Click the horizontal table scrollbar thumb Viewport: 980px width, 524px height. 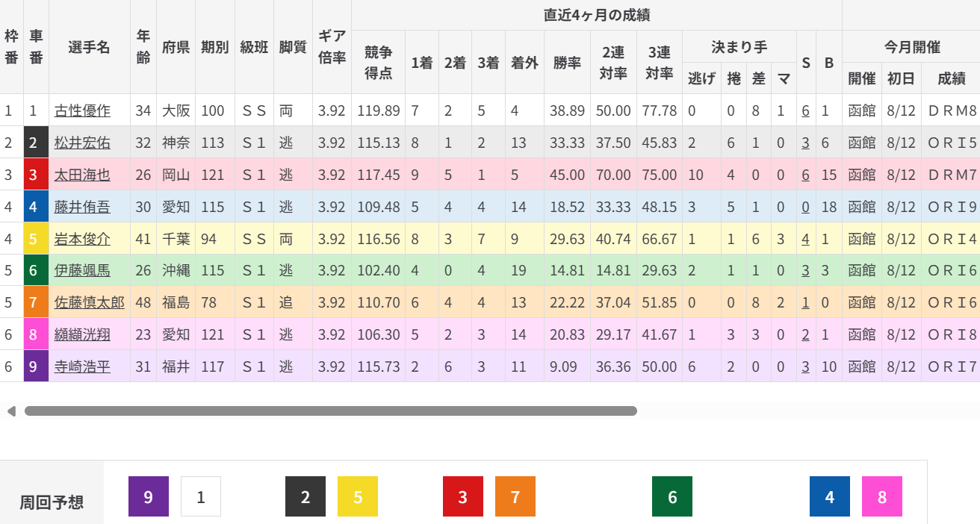[x=330, y=411]
